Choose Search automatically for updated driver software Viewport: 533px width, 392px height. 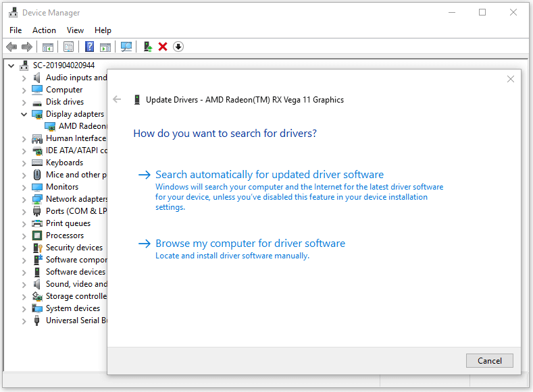270,175
